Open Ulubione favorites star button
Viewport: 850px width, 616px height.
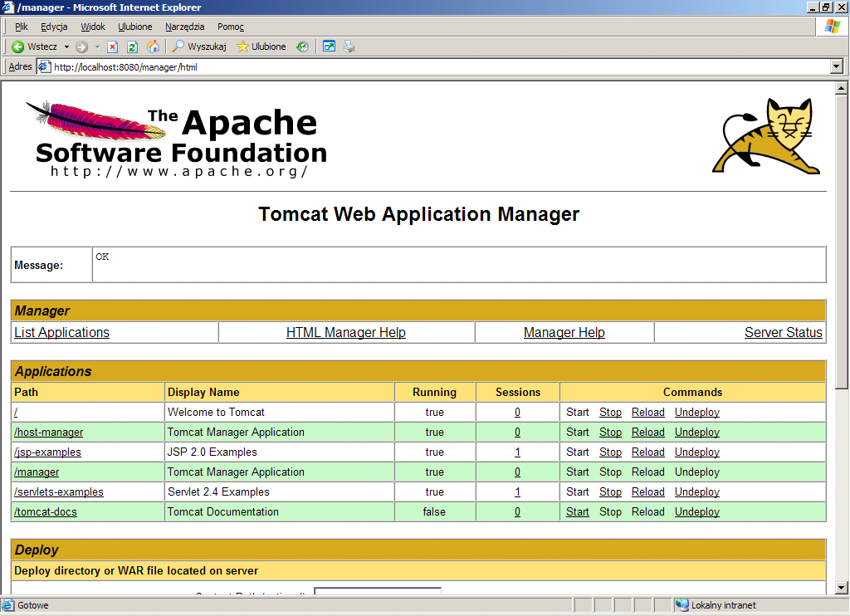261,46
